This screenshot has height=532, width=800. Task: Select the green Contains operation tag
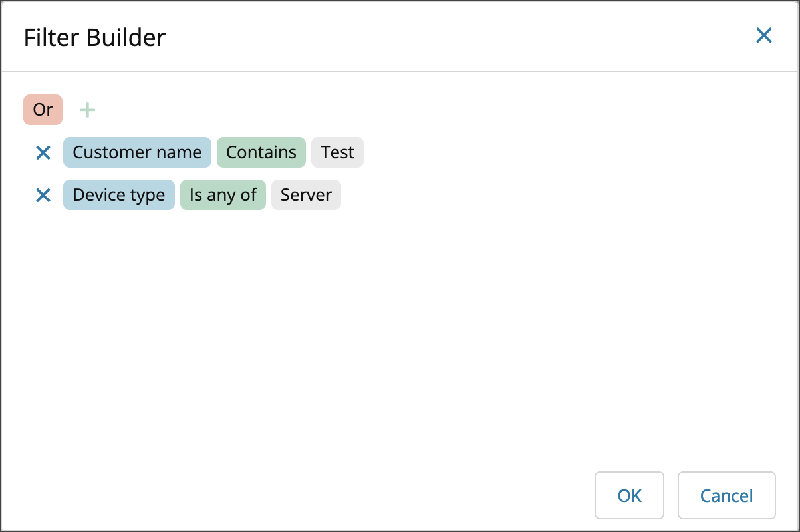click(261, 152)
